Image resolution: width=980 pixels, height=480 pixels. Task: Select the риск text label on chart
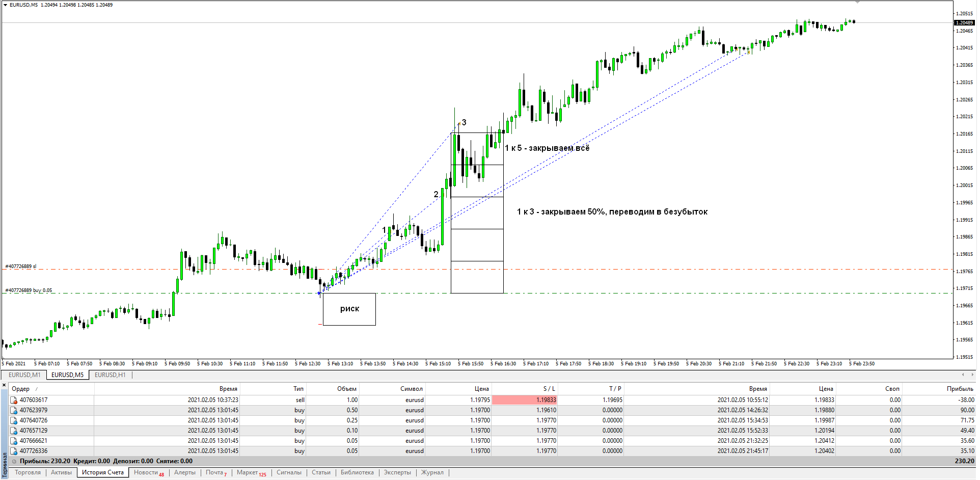pyautogui.click(x=349, y=309)
